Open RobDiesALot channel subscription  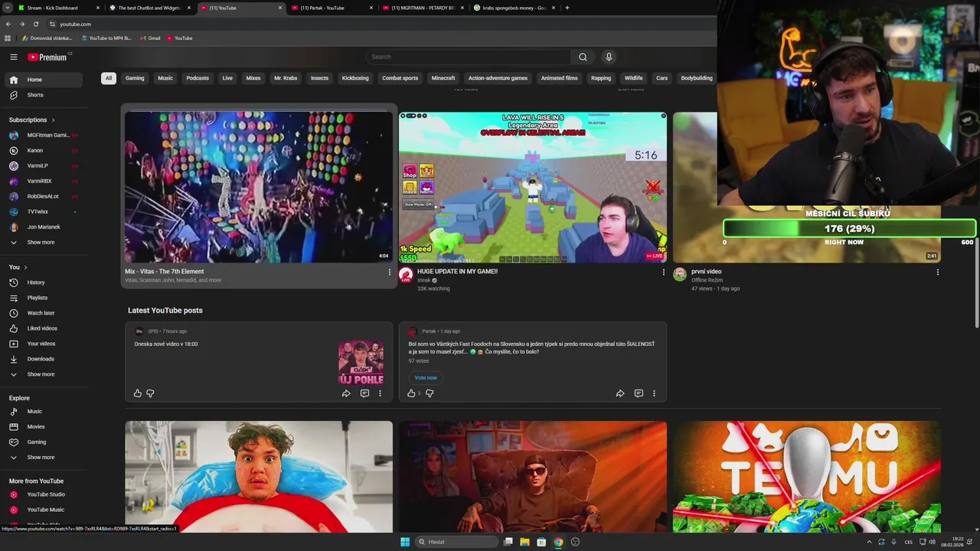tap(43, 197)
